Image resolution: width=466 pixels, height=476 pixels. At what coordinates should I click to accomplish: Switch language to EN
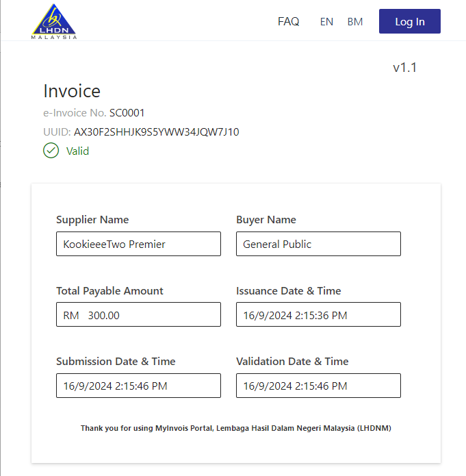tap(326, 21)
